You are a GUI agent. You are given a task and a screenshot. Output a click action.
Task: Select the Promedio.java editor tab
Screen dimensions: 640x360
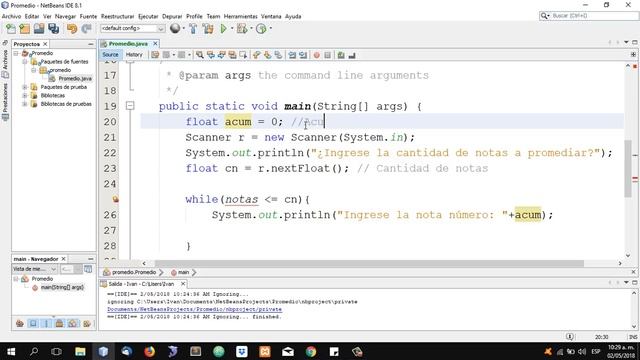[x=128, y=44]
